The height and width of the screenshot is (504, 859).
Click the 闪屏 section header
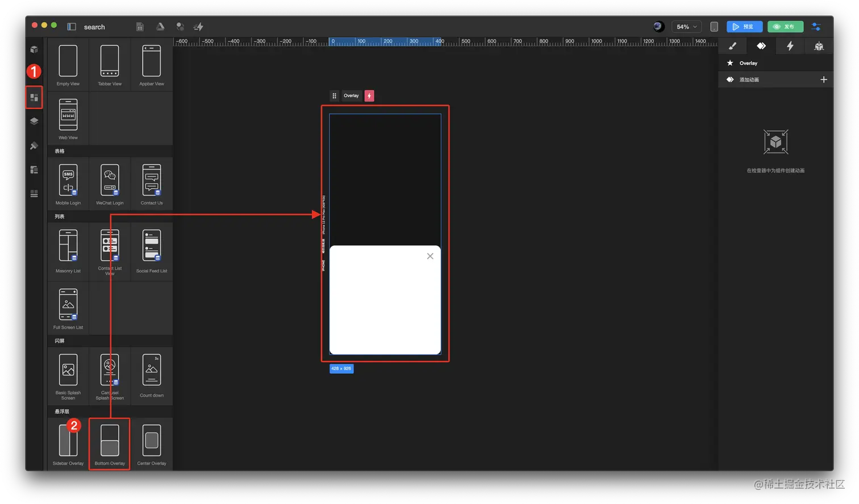[x=60, y=341]
